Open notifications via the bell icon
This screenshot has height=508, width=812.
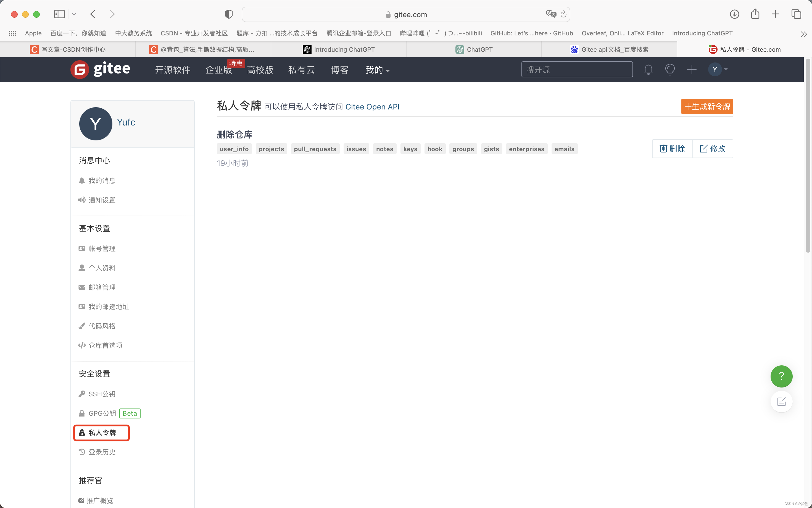coord(648,70)
